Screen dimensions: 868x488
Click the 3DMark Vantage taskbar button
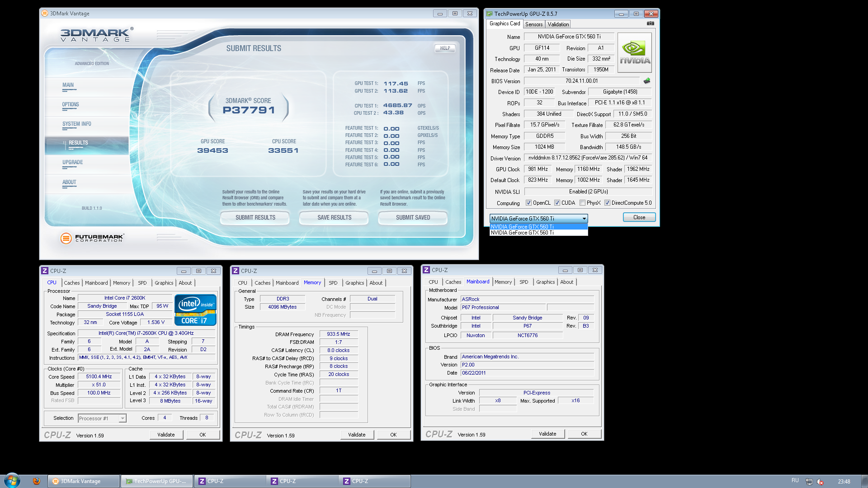[x=84, y=481]
